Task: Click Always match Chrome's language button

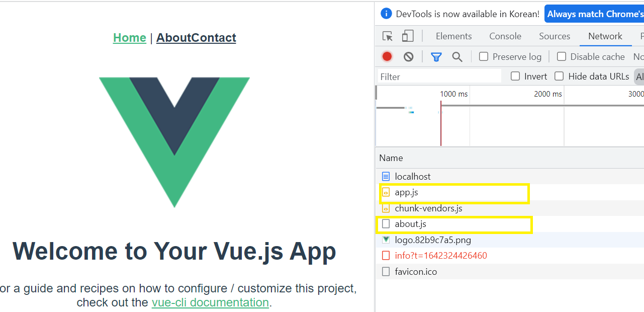Action: pos(594,14)
